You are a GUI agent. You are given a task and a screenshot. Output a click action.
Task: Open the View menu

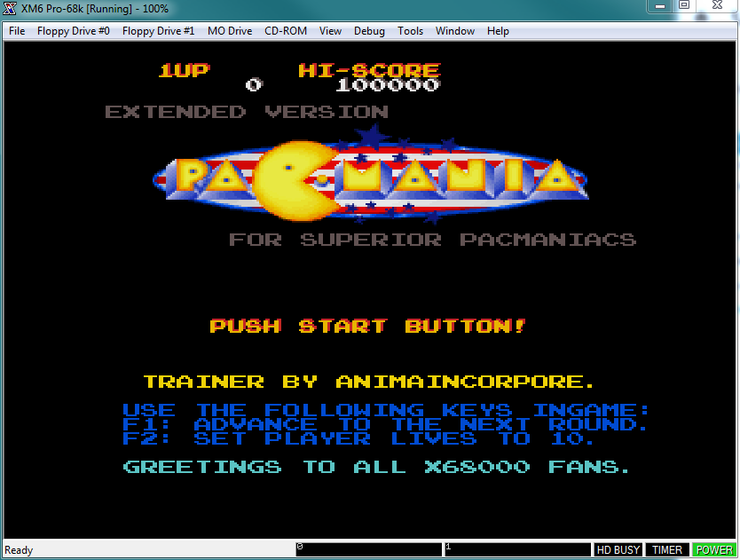pyautogui.click(x=330, y=31)
